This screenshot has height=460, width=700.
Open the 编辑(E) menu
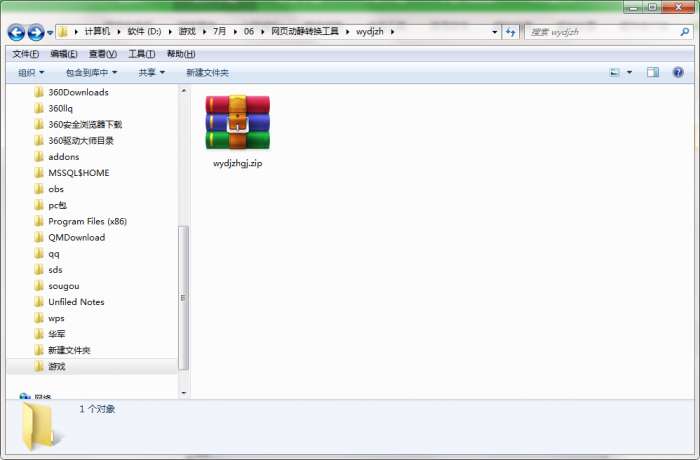(x=64, y=54)
